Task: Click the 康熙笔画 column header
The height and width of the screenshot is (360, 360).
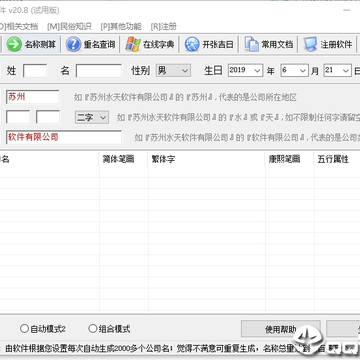Action: (x=290, y=159)
